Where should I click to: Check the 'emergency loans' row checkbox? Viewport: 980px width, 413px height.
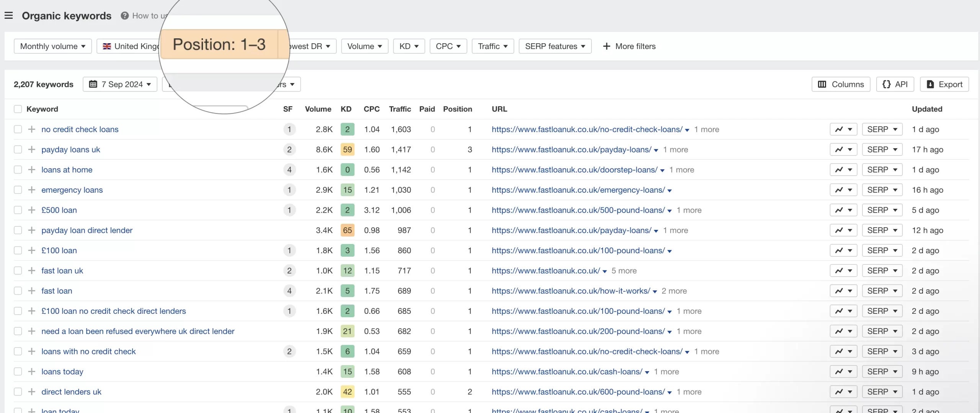[18, 190]
